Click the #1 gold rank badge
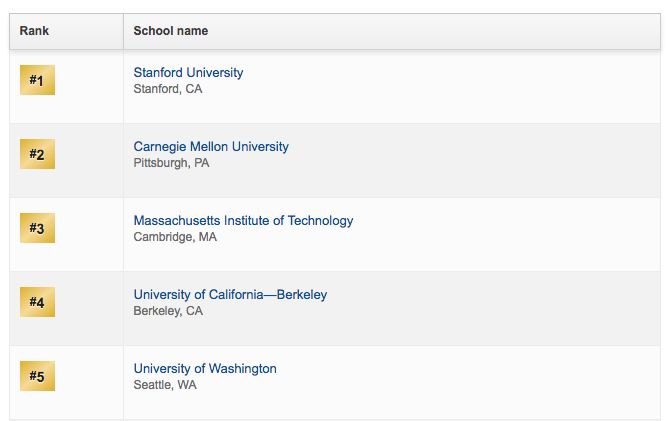This screenshot has height=421, width=667. tap(37, 80)
